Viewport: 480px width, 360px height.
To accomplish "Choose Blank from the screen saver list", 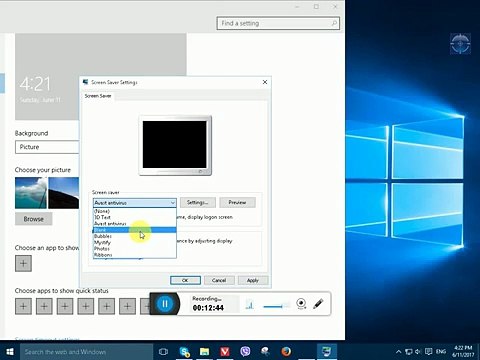I will click(x=135, y=230).
